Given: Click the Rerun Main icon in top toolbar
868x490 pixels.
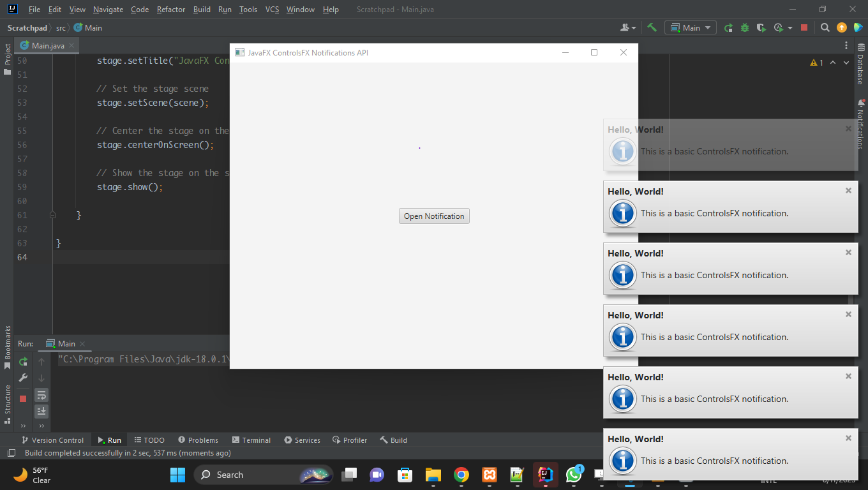Looking at the screenshot, I should 728,27.
